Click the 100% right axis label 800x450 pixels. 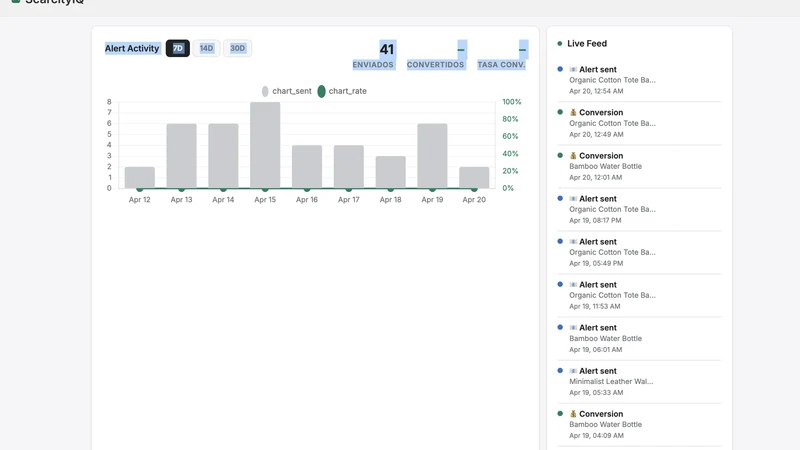pyautogui.click(x=512, y=102)
